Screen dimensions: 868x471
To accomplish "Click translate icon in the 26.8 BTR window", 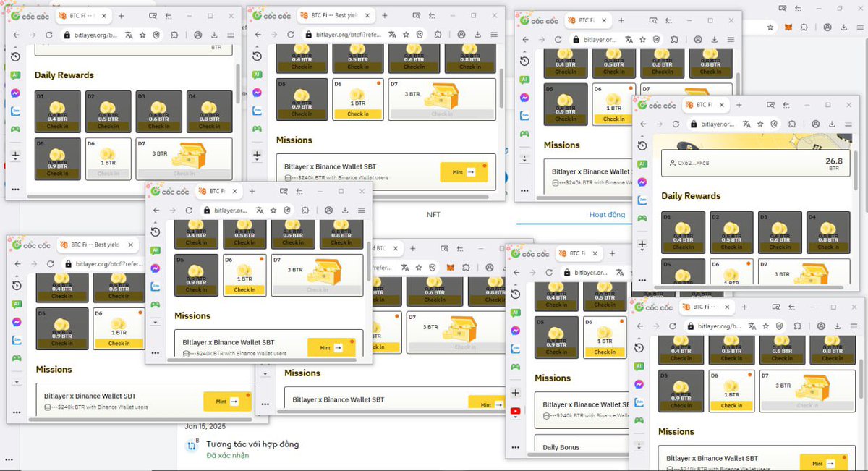I will point(745,124).
